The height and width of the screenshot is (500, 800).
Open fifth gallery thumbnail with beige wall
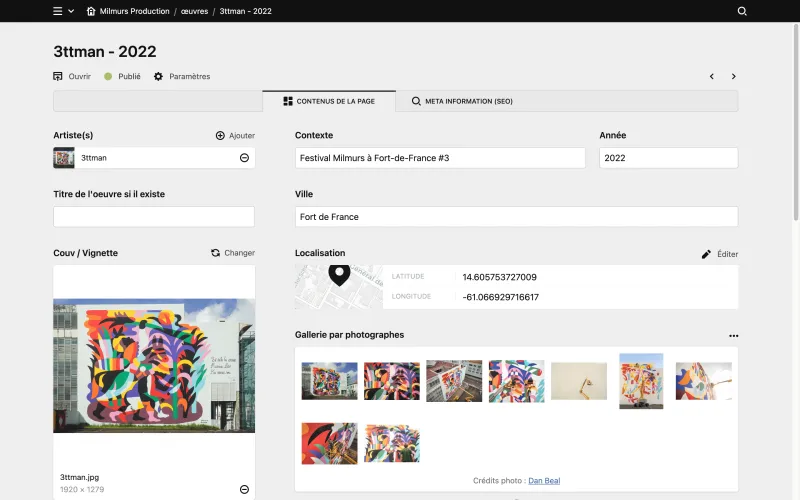(x=579, y=381)
